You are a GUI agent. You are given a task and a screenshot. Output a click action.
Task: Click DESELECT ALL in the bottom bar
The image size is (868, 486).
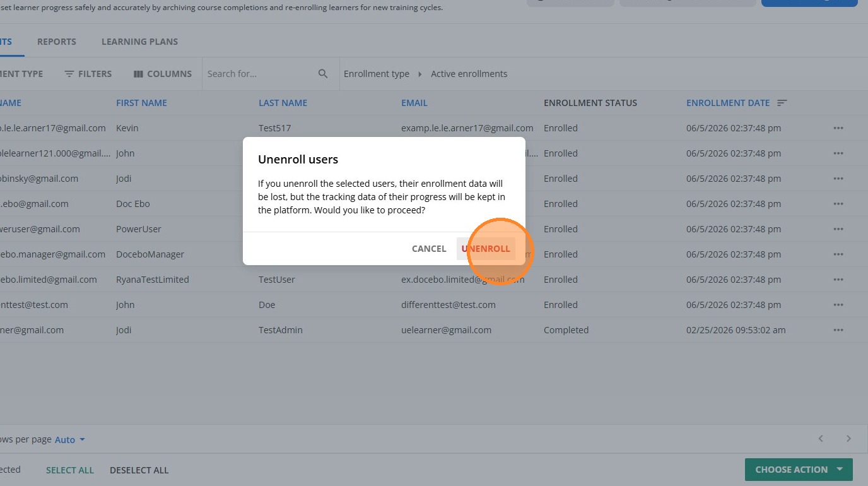tap(139, 470)
